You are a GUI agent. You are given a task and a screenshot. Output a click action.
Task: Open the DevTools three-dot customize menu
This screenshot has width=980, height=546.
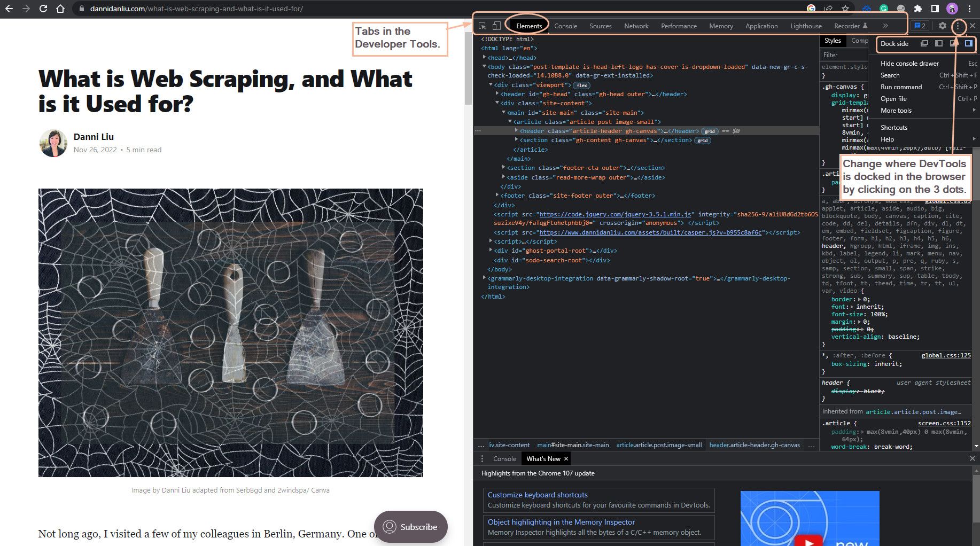(958, 26)
